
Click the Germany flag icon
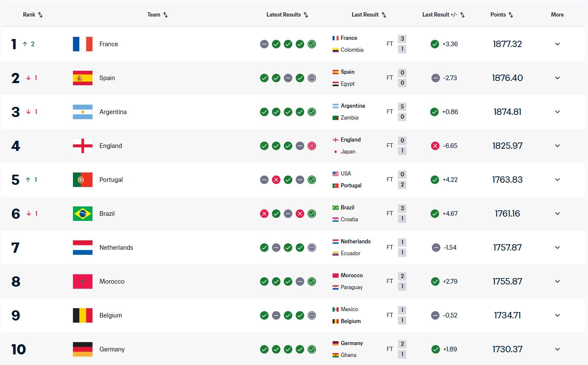tap(83, 349)
